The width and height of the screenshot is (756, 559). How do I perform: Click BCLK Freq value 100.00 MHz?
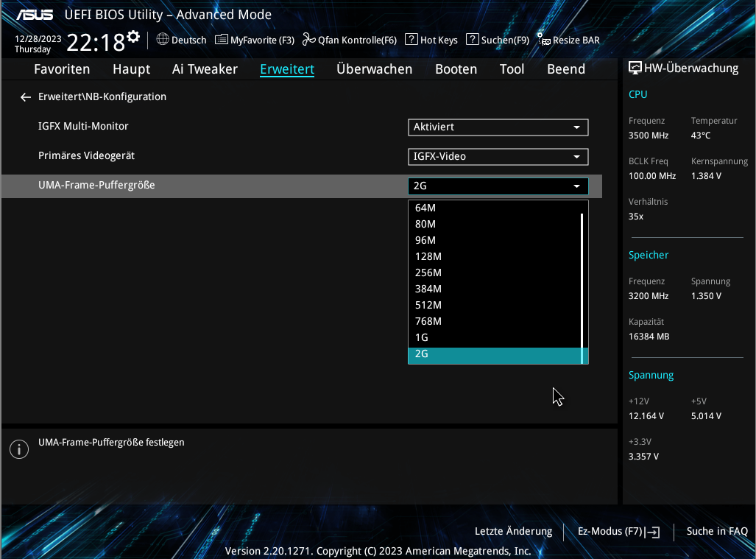click(652, 176)
